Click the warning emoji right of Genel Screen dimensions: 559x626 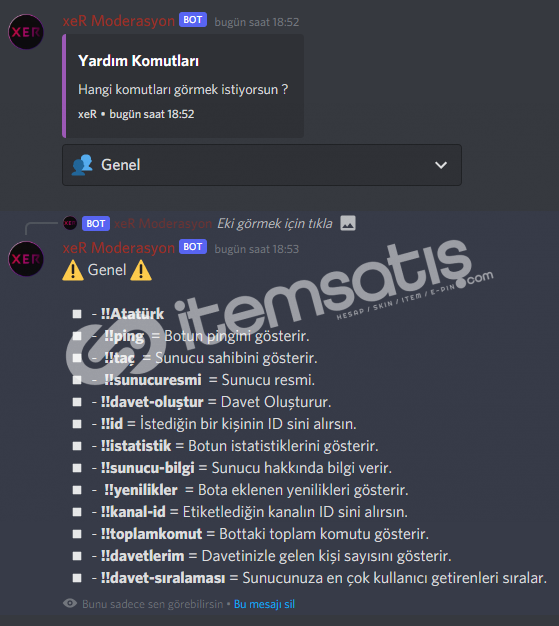click(141, 270)
